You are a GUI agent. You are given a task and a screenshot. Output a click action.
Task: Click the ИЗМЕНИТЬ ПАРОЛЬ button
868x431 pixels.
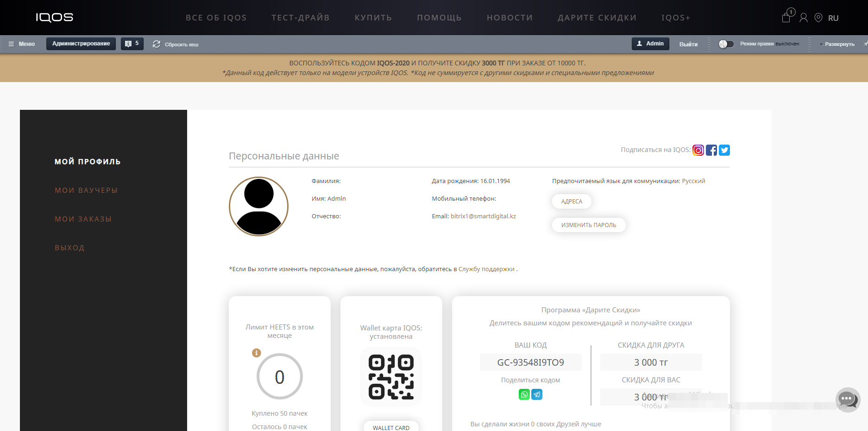pyautogui.click(x=589, y=225)
